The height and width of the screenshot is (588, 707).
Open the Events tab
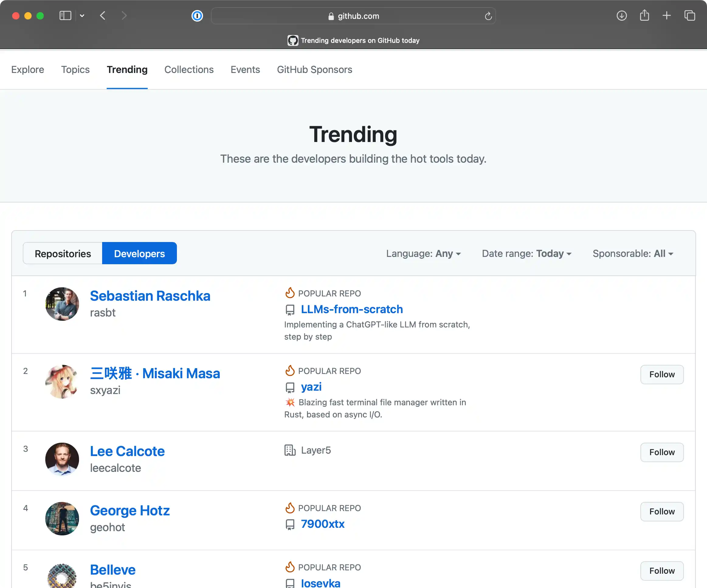pos(245,69)
